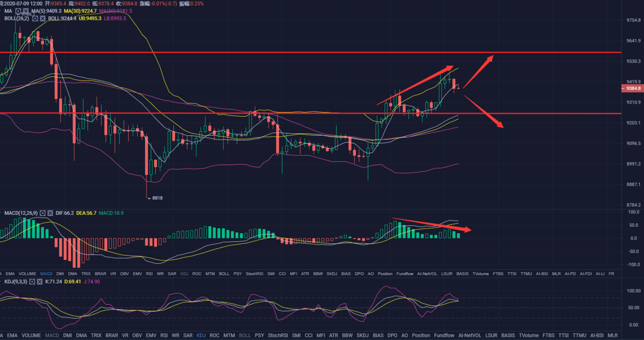Viewport: 644px width, 340px height.
Task: Open the AI-PD indicator tab
Action: (570, 274)
